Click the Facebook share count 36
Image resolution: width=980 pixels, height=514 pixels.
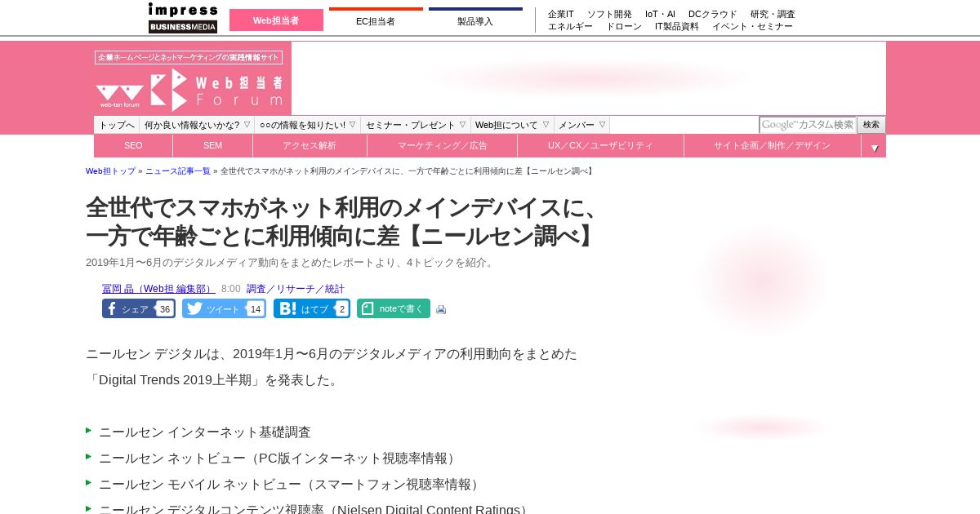click(165, 309)
